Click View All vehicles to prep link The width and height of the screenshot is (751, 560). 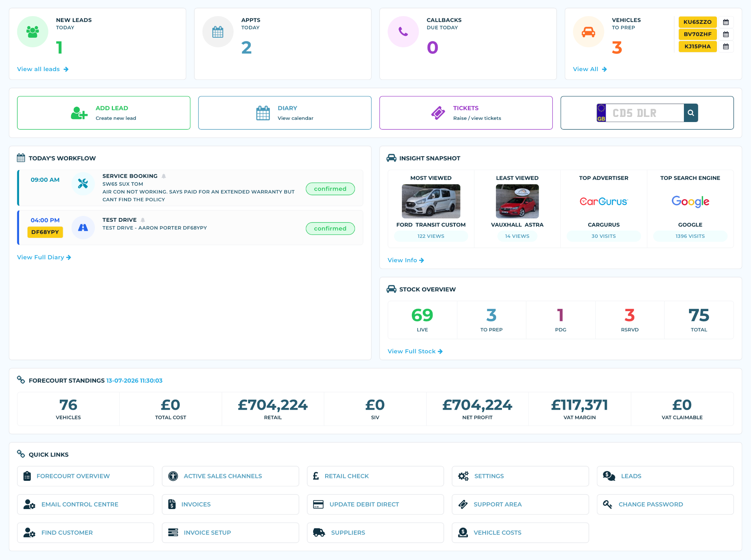click(x=590, y=69)
